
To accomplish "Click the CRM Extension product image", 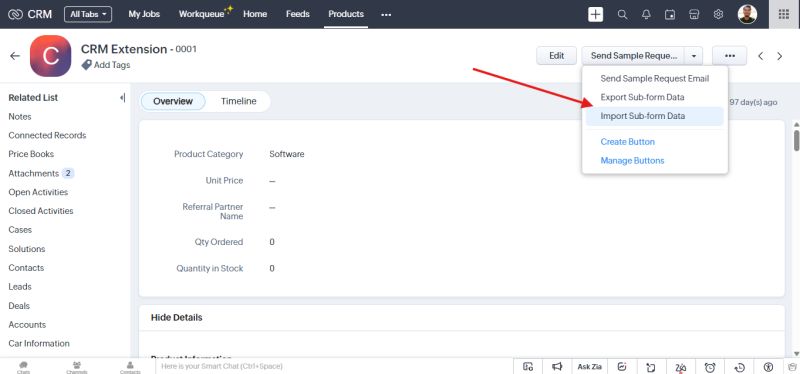I will [51, 56].
